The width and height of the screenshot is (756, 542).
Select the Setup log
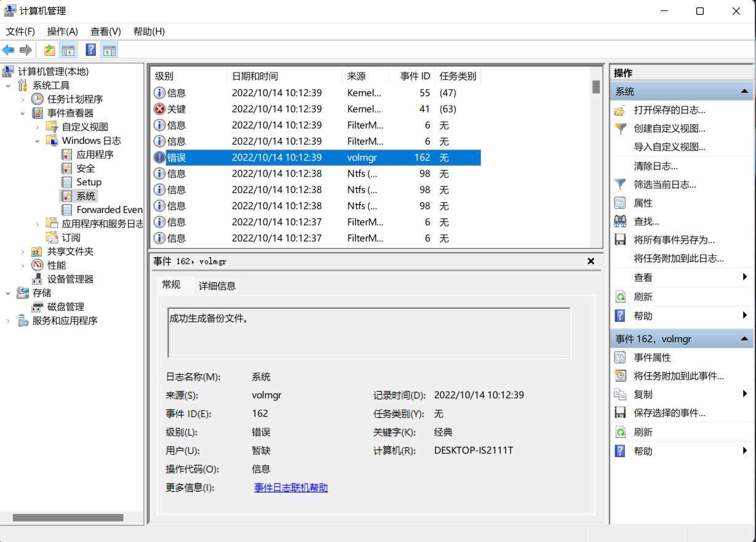(89, 182)
